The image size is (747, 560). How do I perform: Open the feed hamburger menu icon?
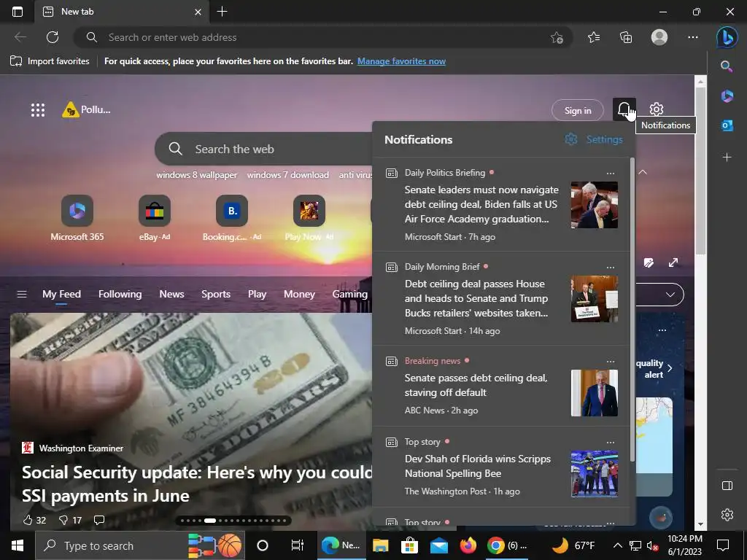point(22,295)
